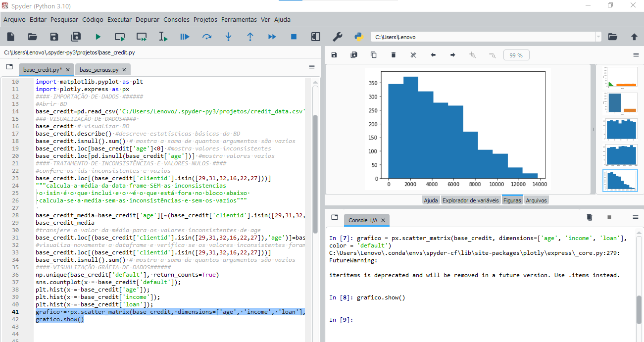Expand the working directory dropdown
This screenshot has height=342, width=644.
click(x=598, y=36)
